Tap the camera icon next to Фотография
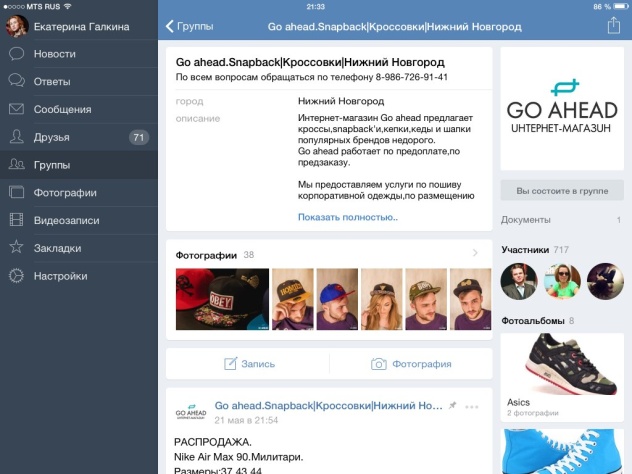Screen dimensions: 632x474 [x=378, y=364]
